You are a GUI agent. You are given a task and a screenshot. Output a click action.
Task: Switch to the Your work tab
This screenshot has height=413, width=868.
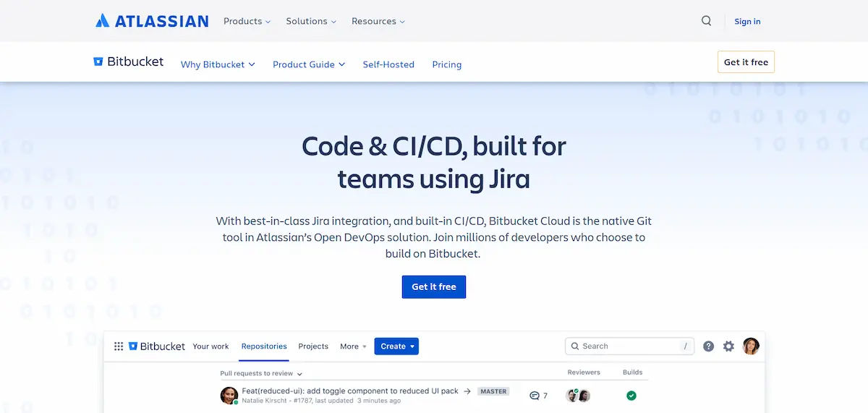210,346
